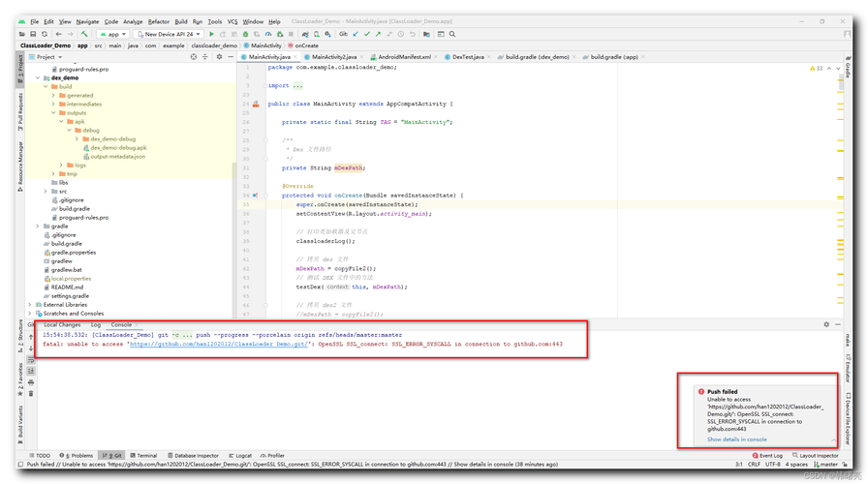Collapse the outputs folder in project tree
This screenshot has width=868, height=484.
(x=53, y=113)
